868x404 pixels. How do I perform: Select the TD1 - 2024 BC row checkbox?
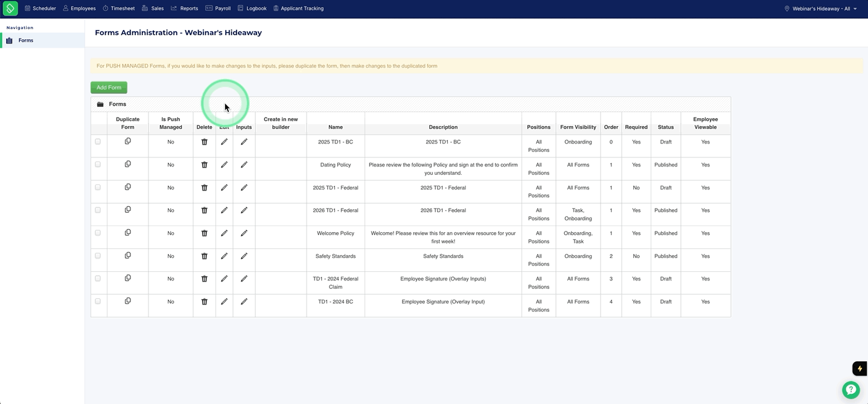pos(98,301)
